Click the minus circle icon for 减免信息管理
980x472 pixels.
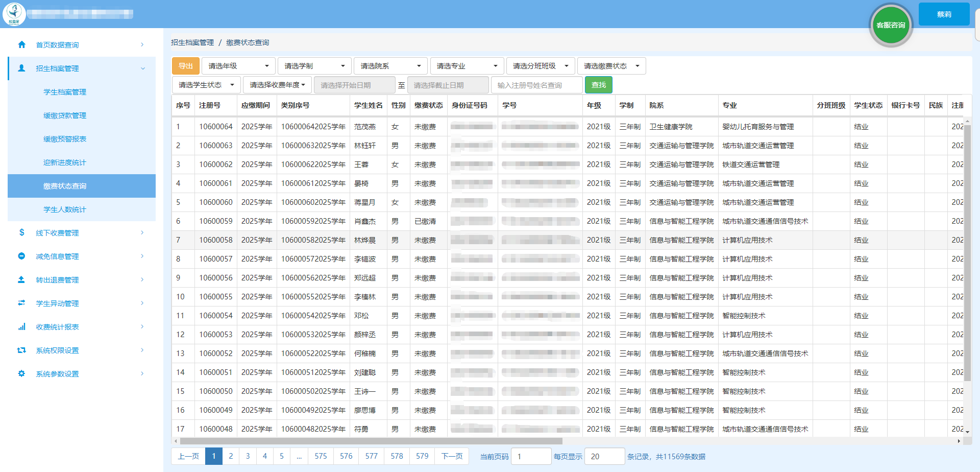[x=21, y=256]
